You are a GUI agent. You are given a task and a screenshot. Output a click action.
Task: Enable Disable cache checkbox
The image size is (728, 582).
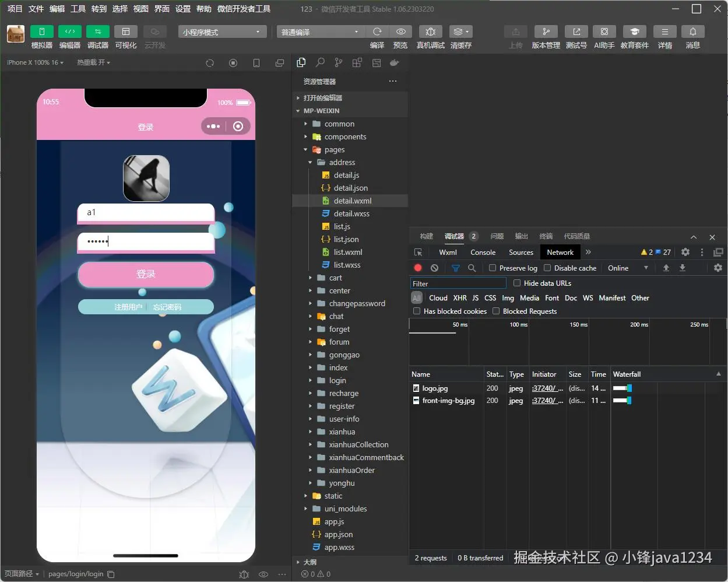[x=547, y=268]
